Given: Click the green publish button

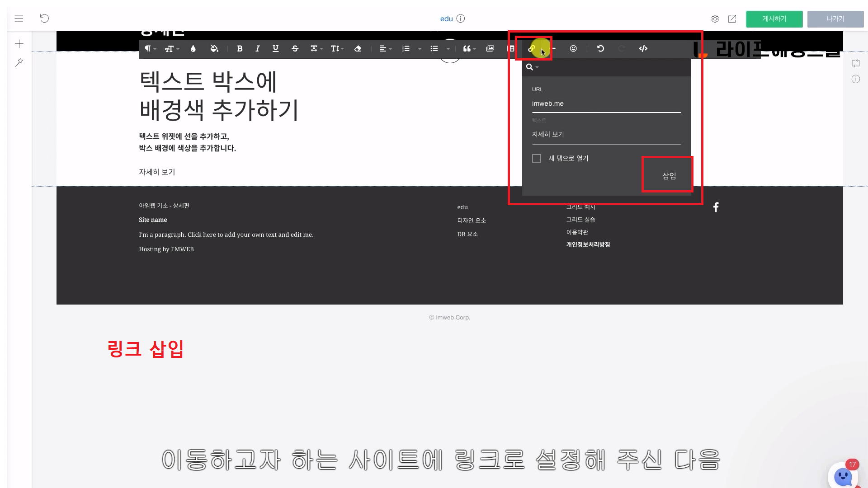Looking at the screenshot, I should click(x=774, y=19).
